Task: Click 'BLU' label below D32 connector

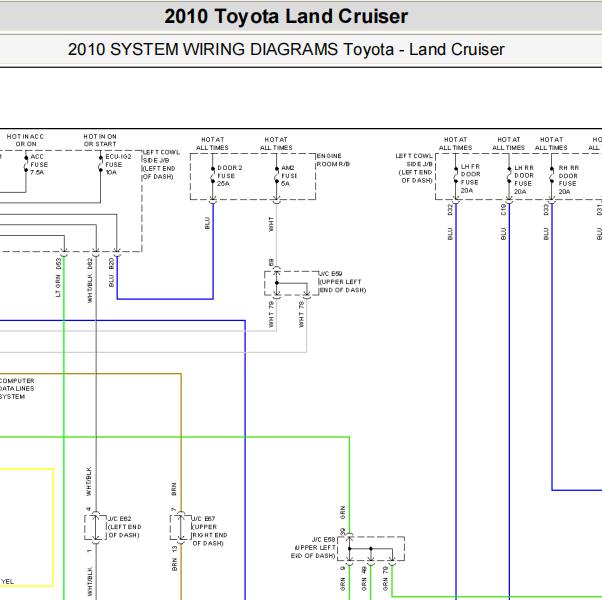Action: pos(450,234)
